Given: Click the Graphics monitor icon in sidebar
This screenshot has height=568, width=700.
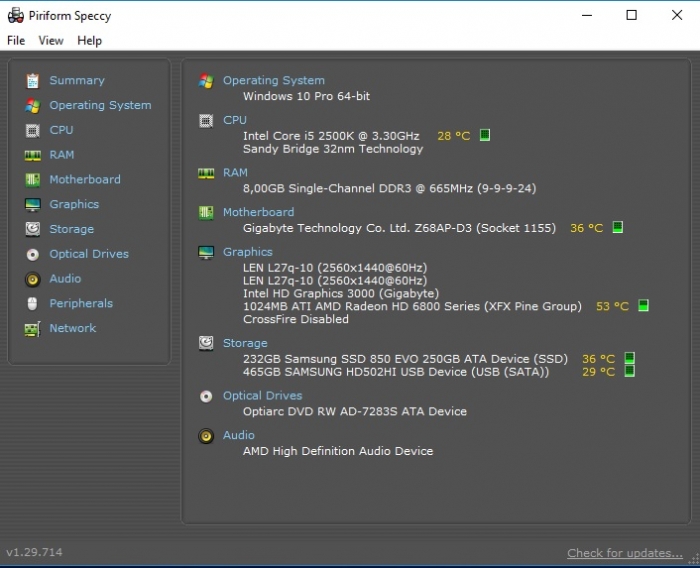Looking at the screenshot, I should coord(33,205).
